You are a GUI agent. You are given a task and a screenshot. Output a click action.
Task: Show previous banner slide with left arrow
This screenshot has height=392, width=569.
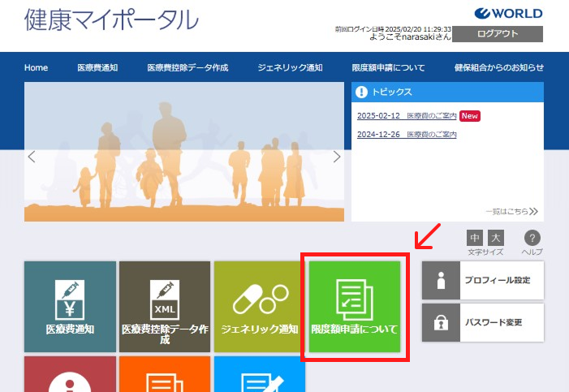pyautogui.click(x=32, y=157)
